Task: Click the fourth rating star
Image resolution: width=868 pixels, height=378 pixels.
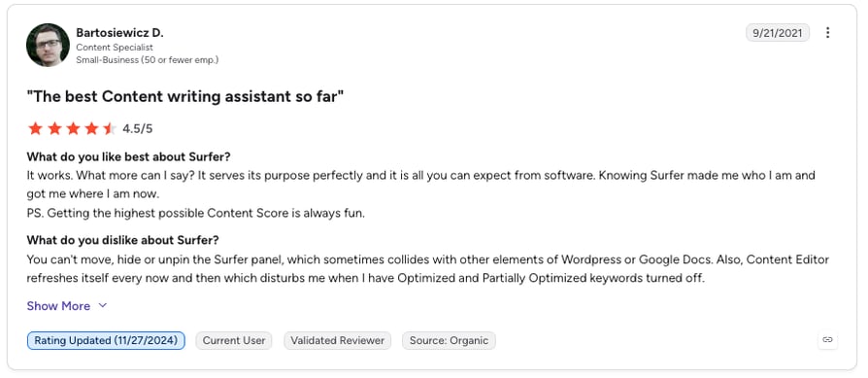Action: tap(92, 128)
